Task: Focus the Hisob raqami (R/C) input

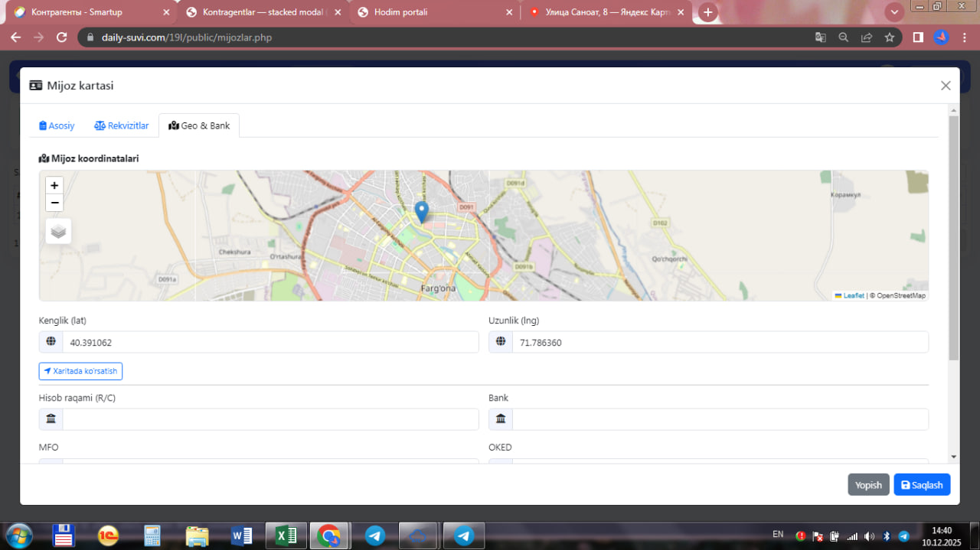Action: point(269,419)
